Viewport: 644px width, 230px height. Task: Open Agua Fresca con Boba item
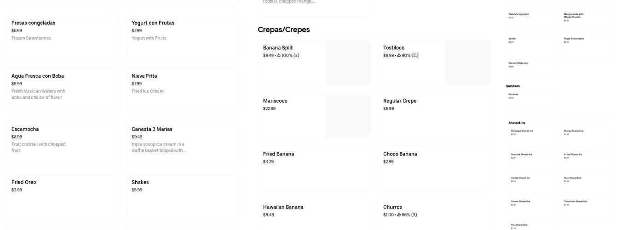63,91
